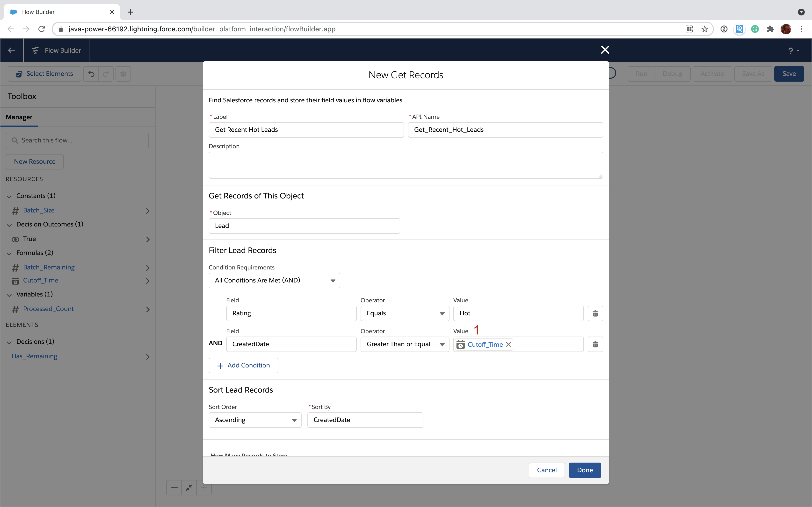Switch to the Manager tab

(x=19, y=117)
